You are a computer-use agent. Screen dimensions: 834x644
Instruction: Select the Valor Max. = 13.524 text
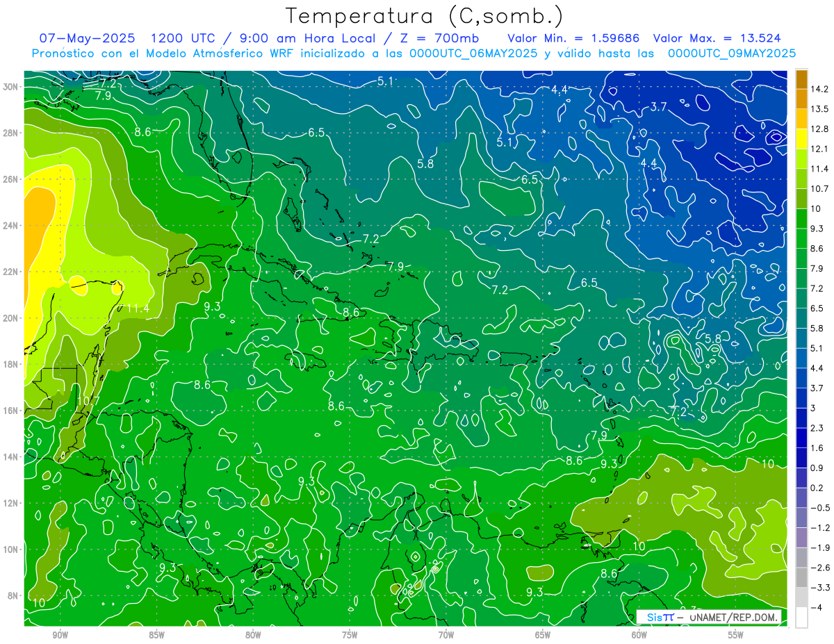tap(717, 38)
